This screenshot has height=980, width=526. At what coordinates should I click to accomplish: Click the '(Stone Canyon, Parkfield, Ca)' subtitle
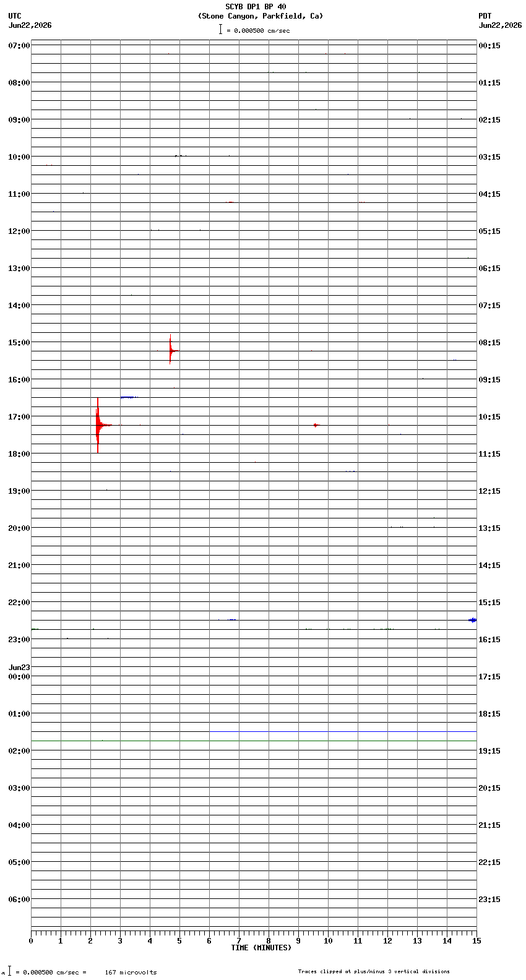(x=261, y=16)
